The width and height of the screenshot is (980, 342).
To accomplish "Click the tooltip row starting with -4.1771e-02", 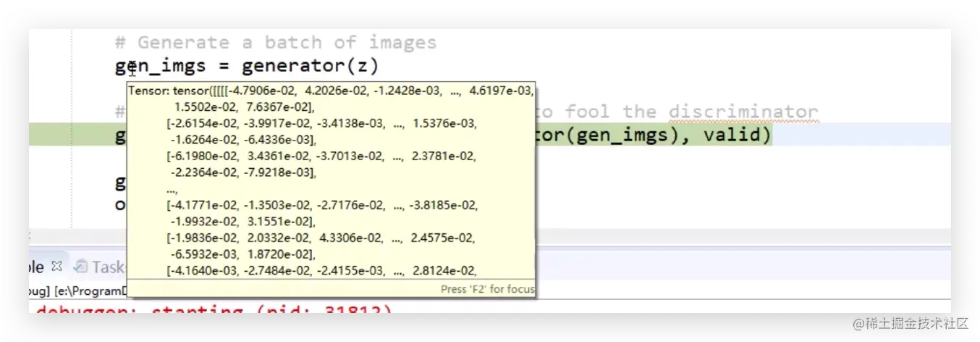I will click(x=321, y=205).
